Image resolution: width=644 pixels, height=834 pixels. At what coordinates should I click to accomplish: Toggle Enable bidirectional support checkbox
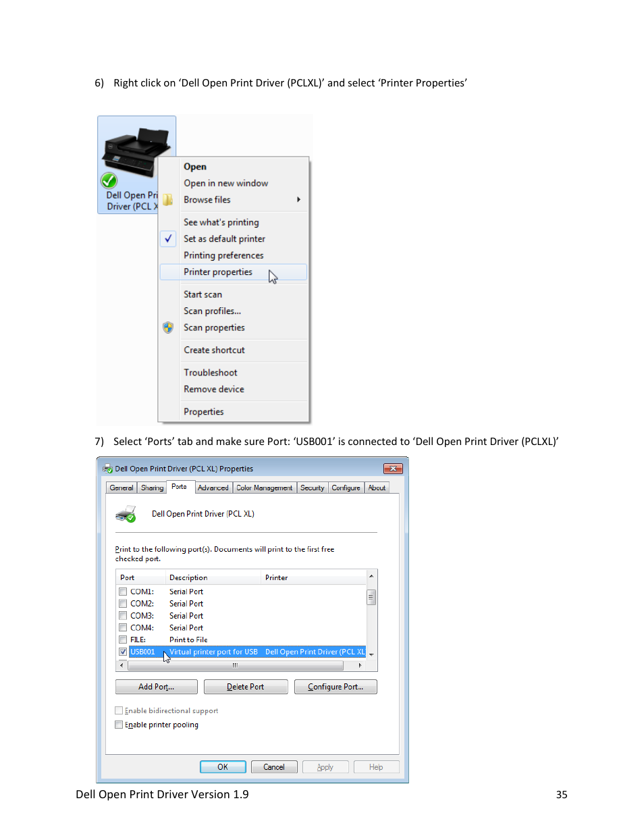click(x=119, y=710)
